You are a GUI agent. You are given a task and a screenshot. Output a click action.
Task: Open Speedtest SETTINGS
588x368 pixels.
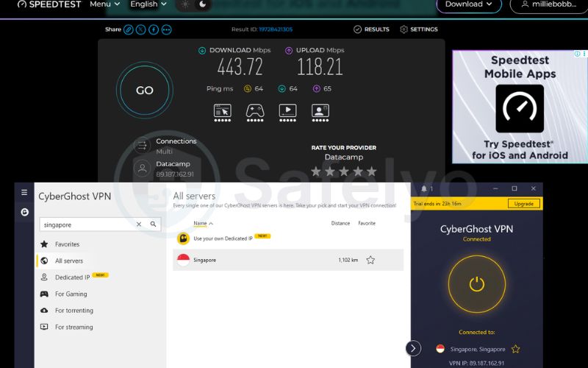(x=419, y=29)
